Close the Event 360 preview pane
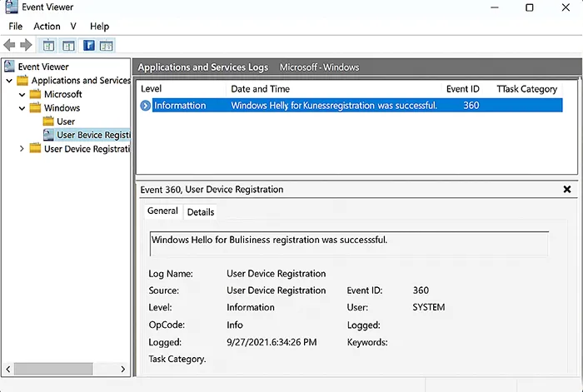 pyautogui.click(x=567, y=190)
